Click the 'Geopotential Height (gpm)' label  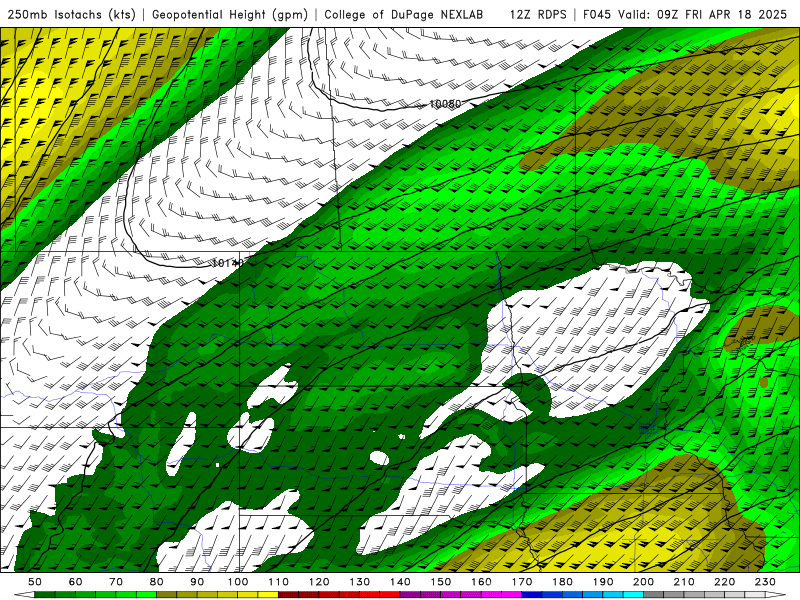pyautogui.click(x=230, y=14)
